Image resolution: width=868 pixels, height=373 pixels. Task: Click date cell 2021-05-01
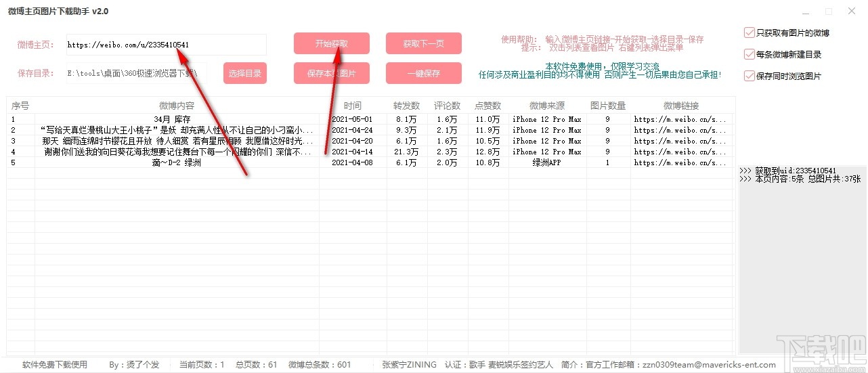pyautogui.click(x=353, y=119)
